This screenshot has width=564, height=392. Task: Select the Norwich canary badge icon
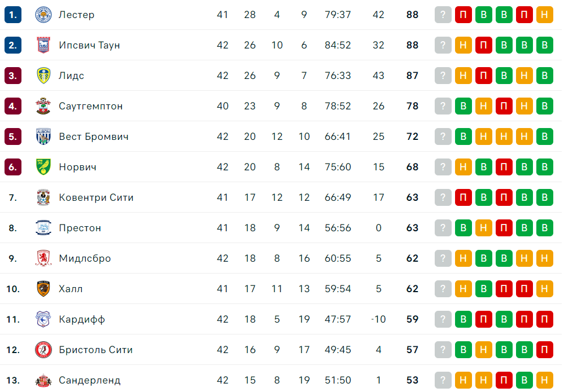pos(43,167)
